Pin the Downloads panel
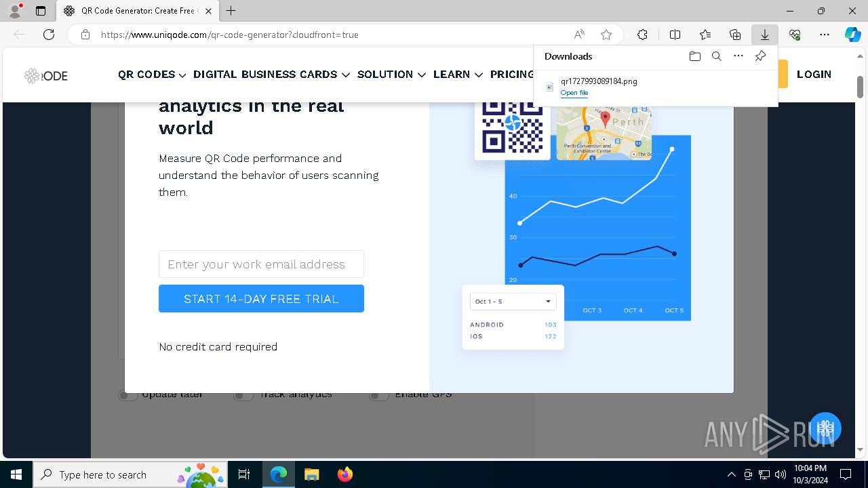Viewport: 868px width, 488px height. click(x=760, y=56)
